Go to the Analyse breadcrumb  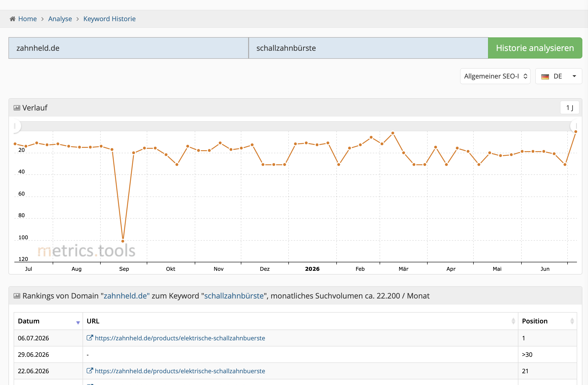pyautogui.click(x=60, y=19)
